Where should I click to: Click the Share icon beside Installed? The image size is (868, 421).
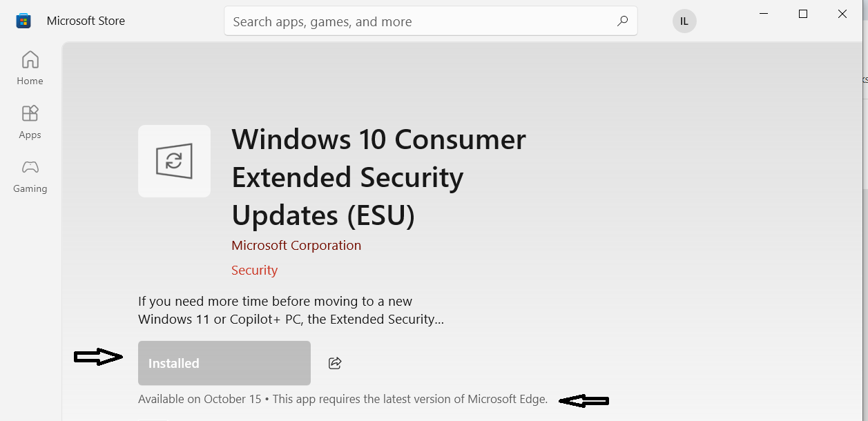[335, 362]
